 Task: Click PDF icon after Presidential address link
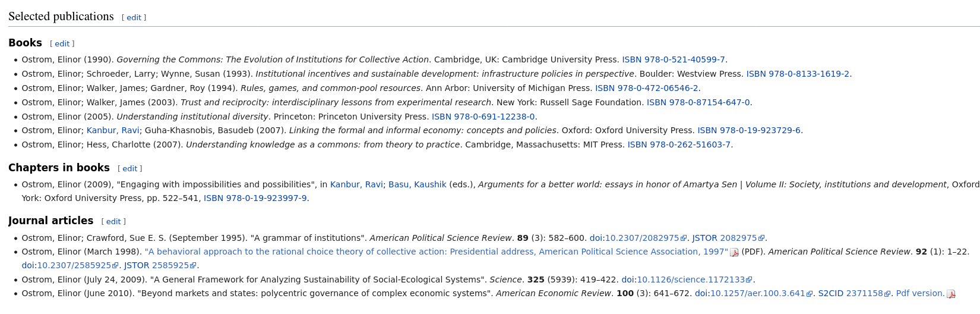pyautogui.click(x=734, y=252)
